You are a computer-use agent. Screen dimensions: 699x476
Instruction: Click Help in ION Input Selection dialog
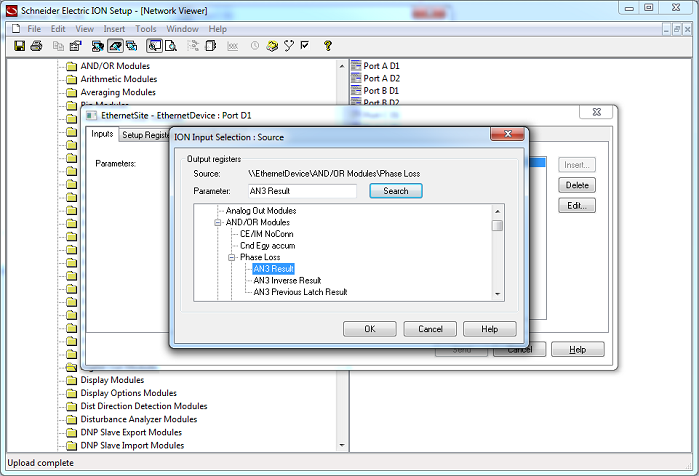click(x=489, y=329)
